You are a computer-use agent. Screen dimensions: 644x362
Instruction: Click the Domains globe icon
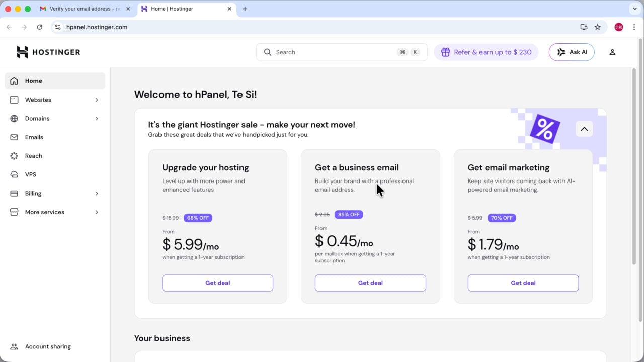pyautogui.click(x=14, y=119)
